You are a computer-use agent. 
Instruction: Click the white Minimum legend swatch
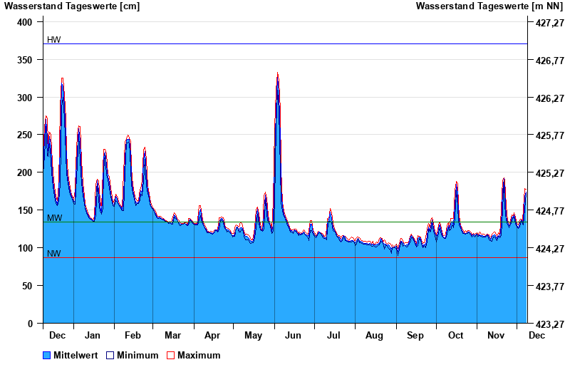pos(110,355)
